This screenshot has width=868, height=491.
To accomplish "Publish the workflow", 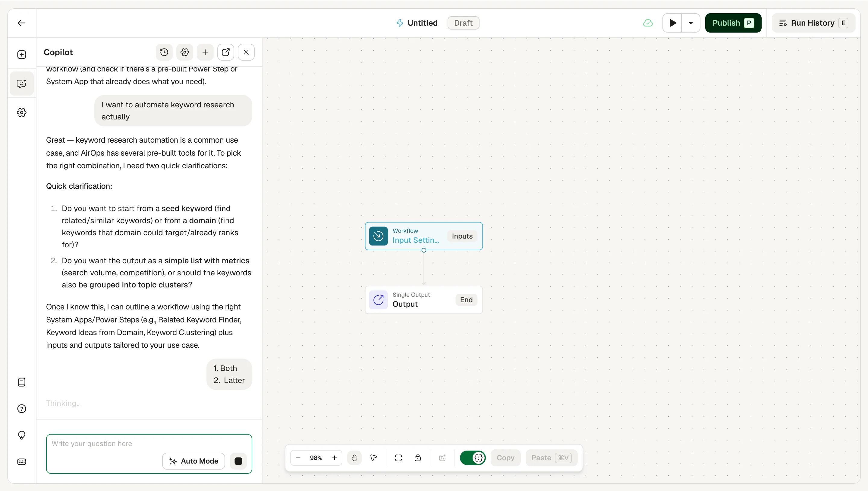I will tap(733, 23).
